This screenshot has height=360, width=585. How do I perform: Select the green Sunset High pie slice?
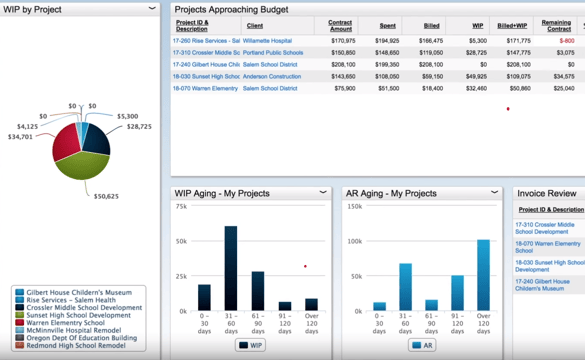83,167
